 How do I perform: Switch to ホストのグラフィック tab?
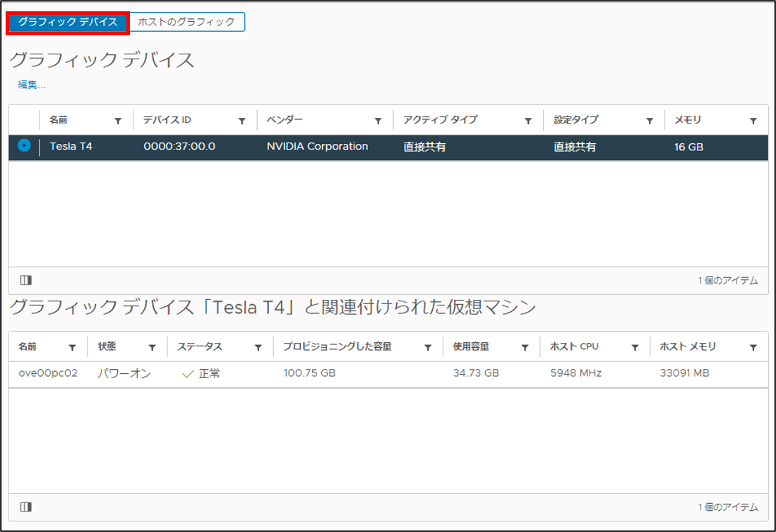pos(186,23)
